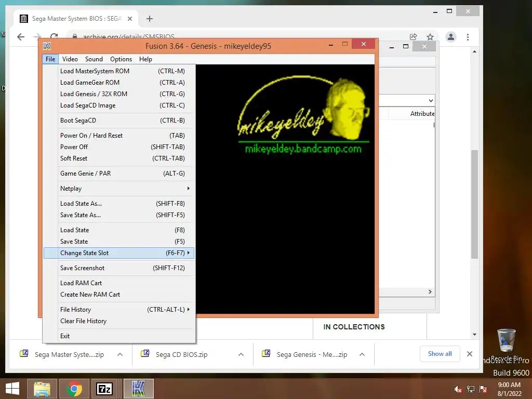Open 7-Zip from the taskbar
532x399 pixels.
pos(104,389)
